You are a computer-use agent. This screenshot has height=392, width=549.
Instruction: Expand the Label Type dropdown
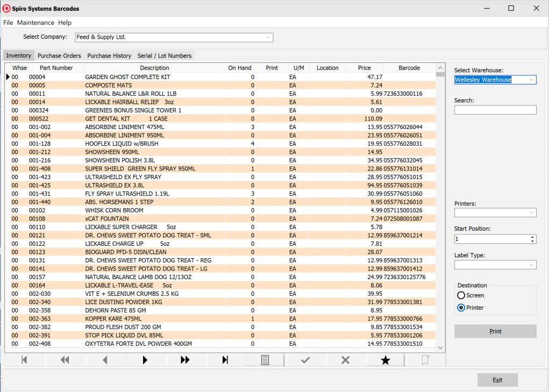tap(531, 265)
